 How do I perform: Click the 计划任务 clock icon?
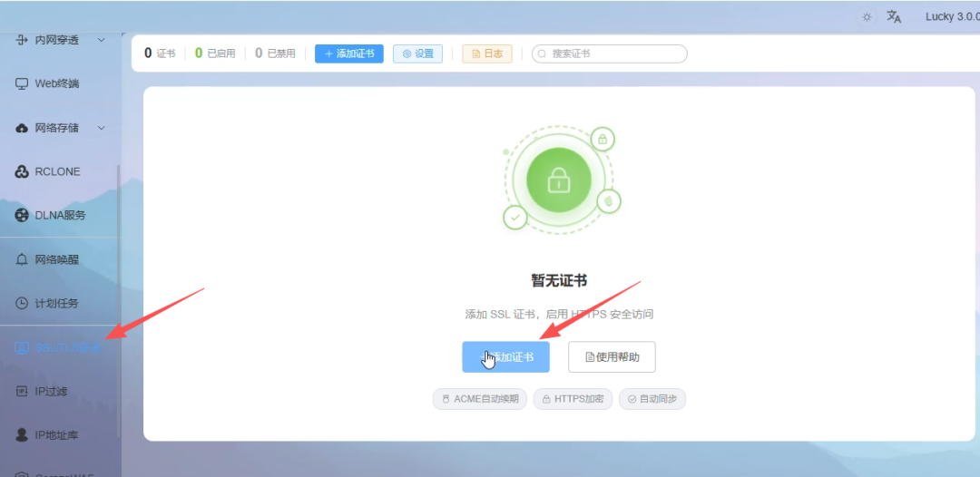pyautogui.click(x=22, y=304)
